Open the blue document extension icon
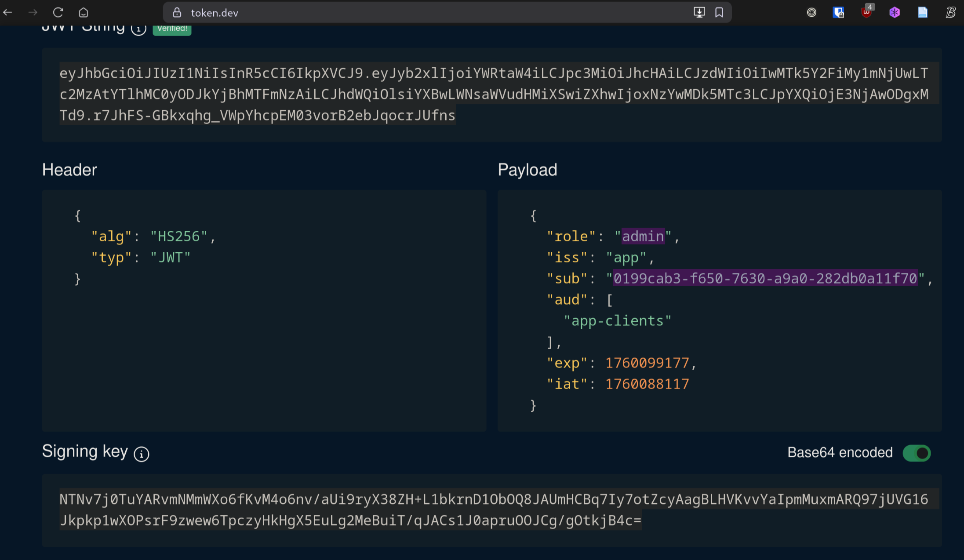 [x=923, y=12]
